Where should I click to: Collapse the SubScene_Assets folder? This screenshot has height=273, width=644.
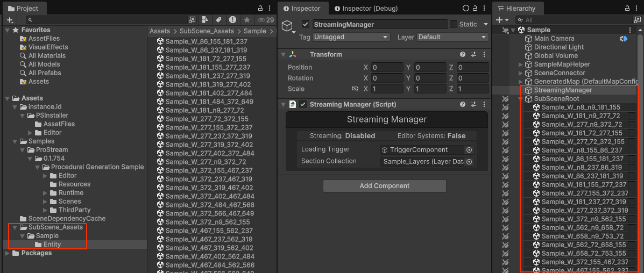tap(15, 227)
